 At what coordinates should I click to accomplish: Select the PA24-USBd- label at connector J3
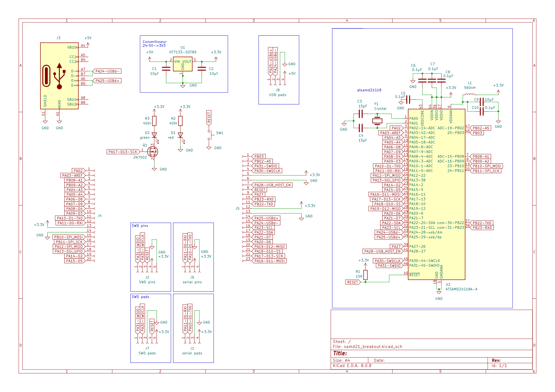107,71
